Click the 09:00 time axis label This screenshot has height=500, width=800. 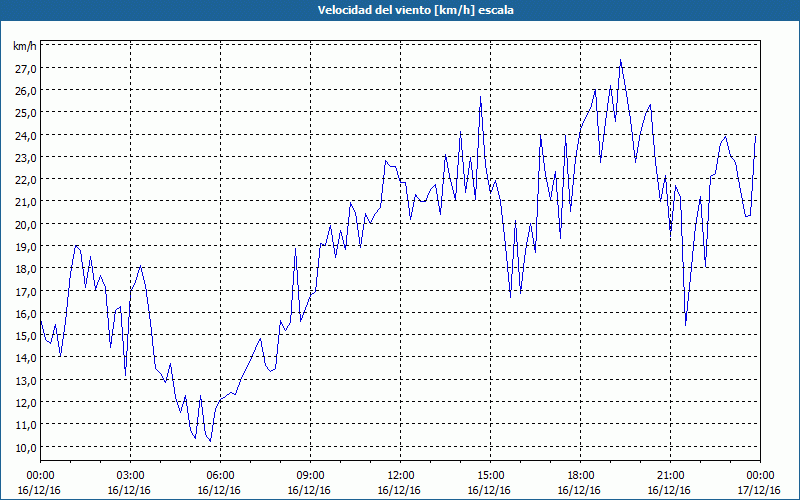coord(310,476)
